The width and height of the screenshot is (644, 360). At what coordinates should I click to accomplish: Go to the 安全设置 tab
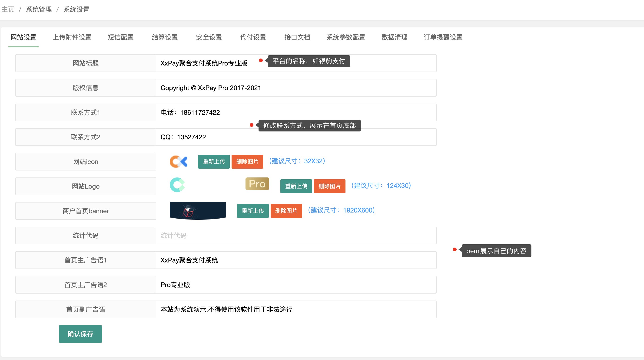click(209, 37)
